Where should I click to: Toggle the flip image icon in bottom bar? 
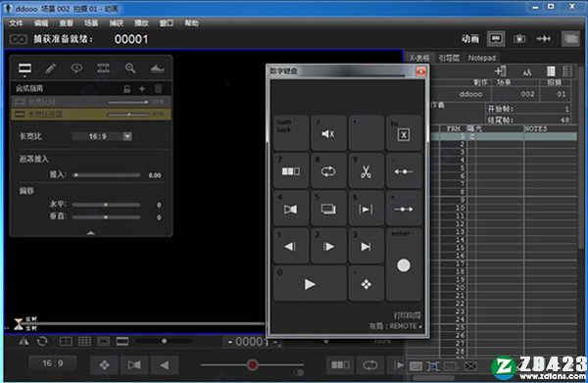[x=24, y=342]
